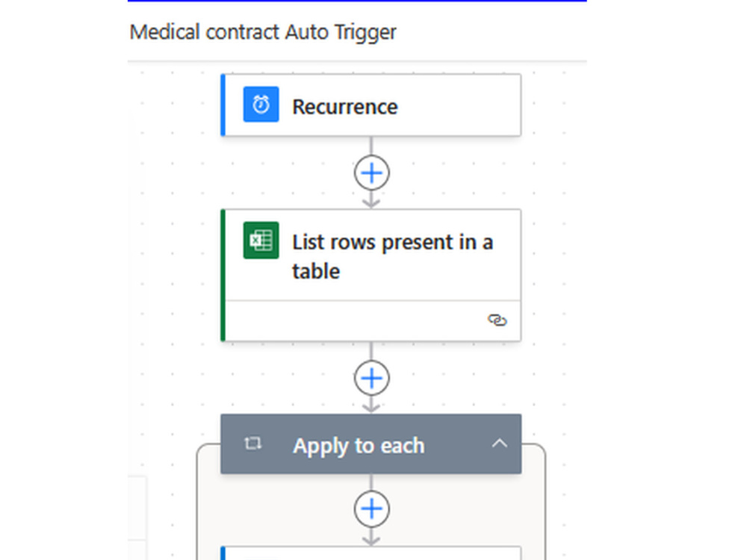The height and width of the screenshot is (560, 747).
Task: Open the connection link icon on List rows card
Action: (x=498, y=320)
